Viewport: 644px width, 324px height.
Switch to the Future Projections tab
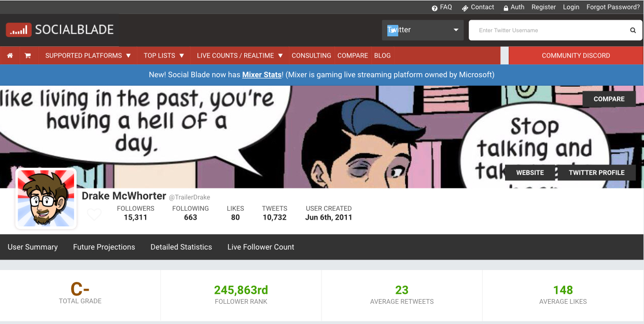(104, 247)
